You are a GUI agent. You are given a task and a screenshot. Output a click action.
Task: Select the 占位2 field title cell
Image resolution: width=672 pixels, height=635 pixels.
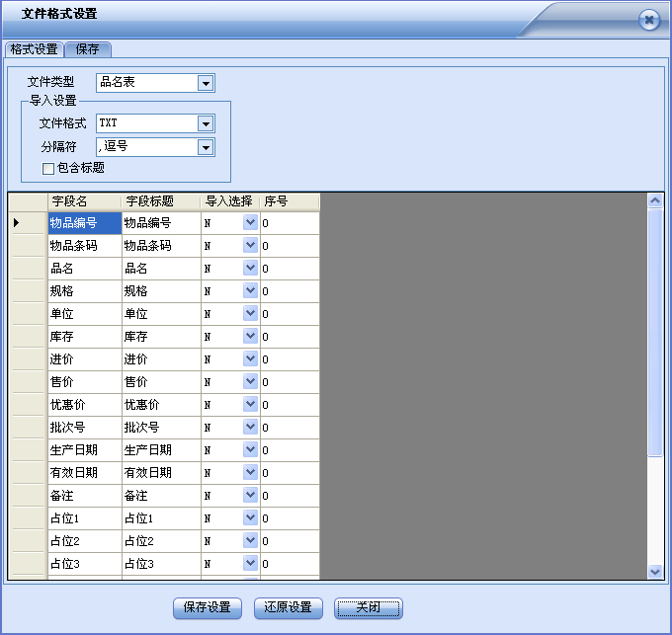[x=161, y=541]
